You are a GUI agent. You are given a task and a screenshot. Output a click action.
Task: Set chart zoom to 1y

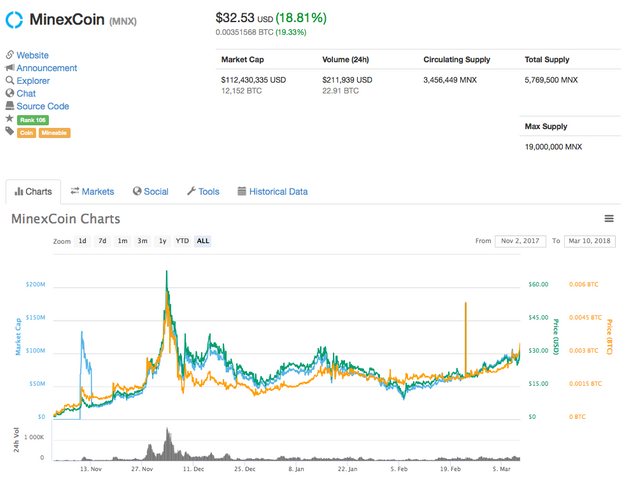pos(162,241)
